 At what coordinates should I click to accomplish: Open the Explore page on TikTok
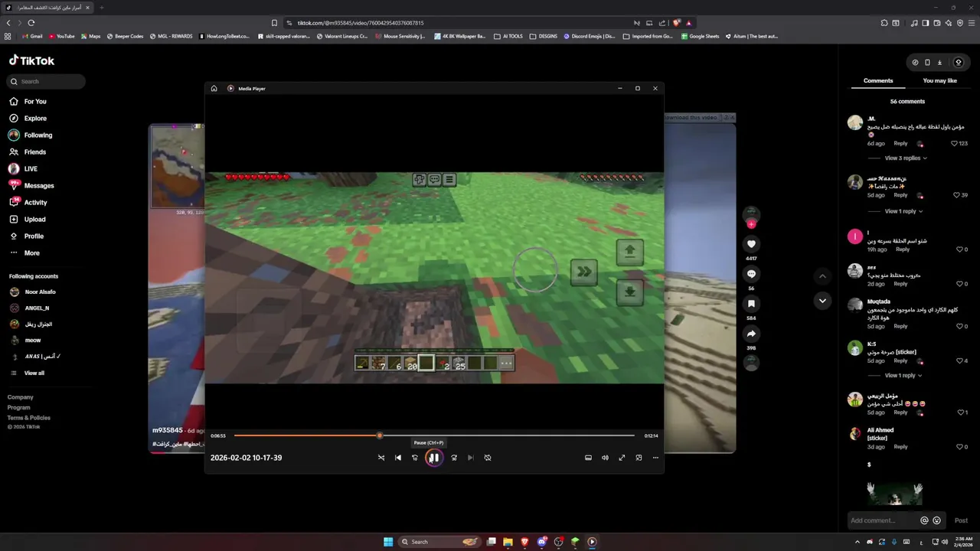pyautogui.click(x=28, y=118)
